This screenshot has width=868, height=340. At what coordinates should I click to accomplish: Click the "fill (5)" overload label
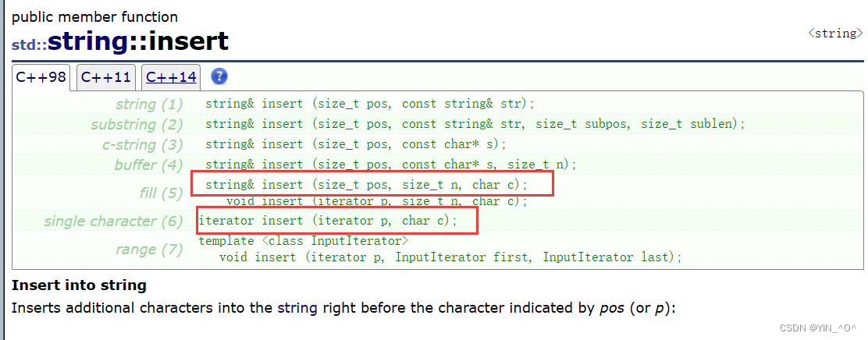(x=161, y=193)
